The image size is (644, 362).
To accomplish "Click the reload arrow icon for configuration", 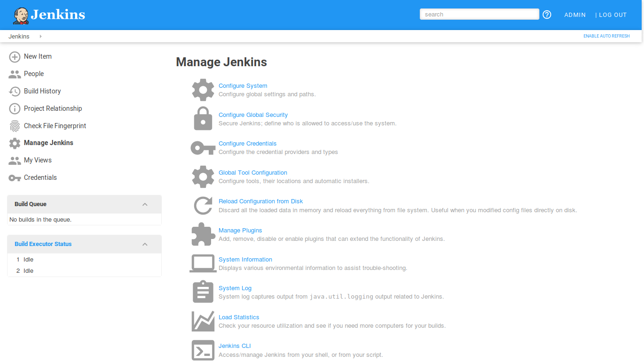I will coord(203,205).
